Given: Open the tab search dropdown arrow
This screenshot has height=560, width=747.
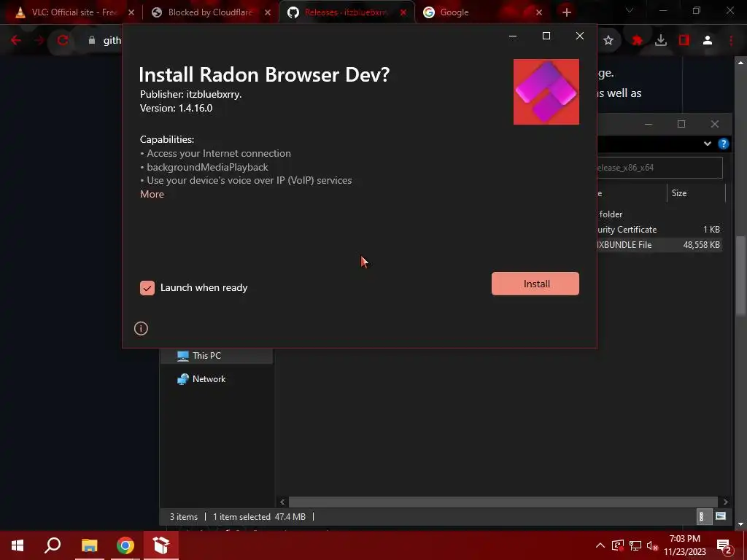Looking at the screenshot, I should (630, 10).
